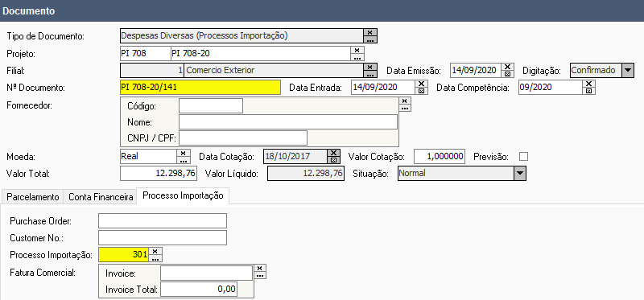Clear the Data Competência value with X
Viewport: 644px width, 300px height.
point(588,84)
